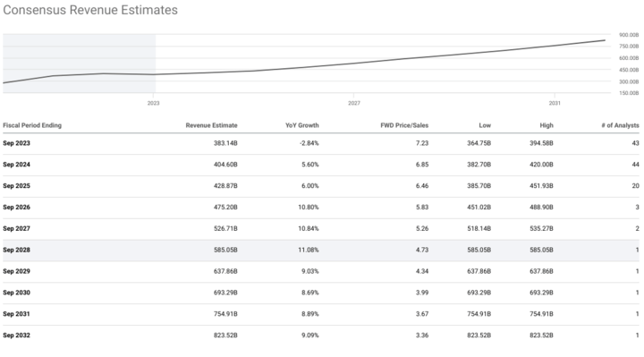Click the 385.70B low estimate
The height and width of the screenshot is (357, 644).
click(479, 186)
